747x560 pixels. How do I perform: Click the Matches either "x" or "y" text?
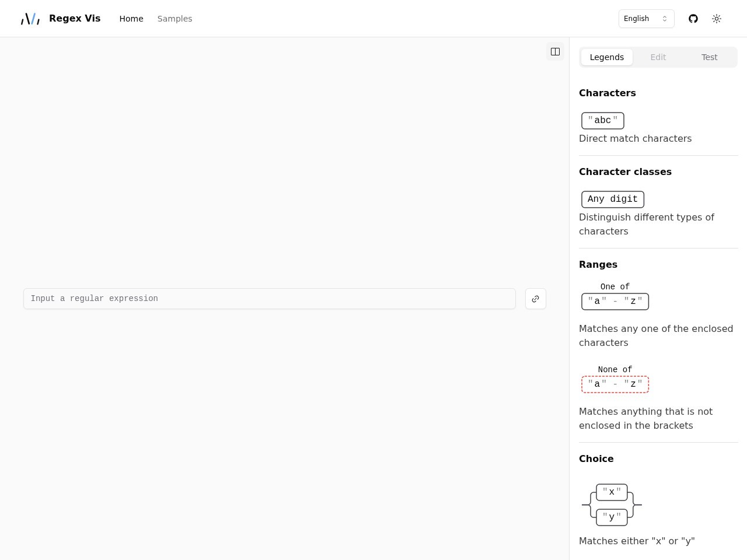coord(637,541)
